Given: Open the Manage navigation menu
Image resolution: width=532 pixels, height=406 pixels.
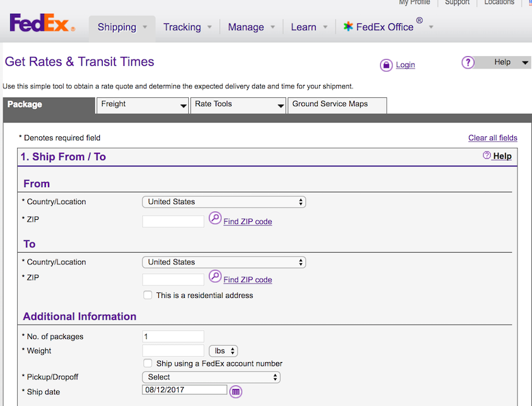Looking at the screenshot, I should click(251, 27).
